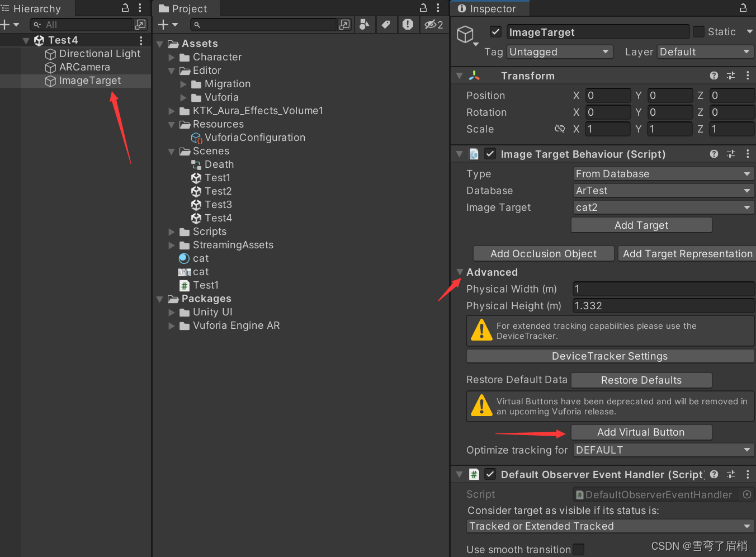Toggle the Scale constrain proportions link icon
Viewport: 756px width, 557px height.
559,129
